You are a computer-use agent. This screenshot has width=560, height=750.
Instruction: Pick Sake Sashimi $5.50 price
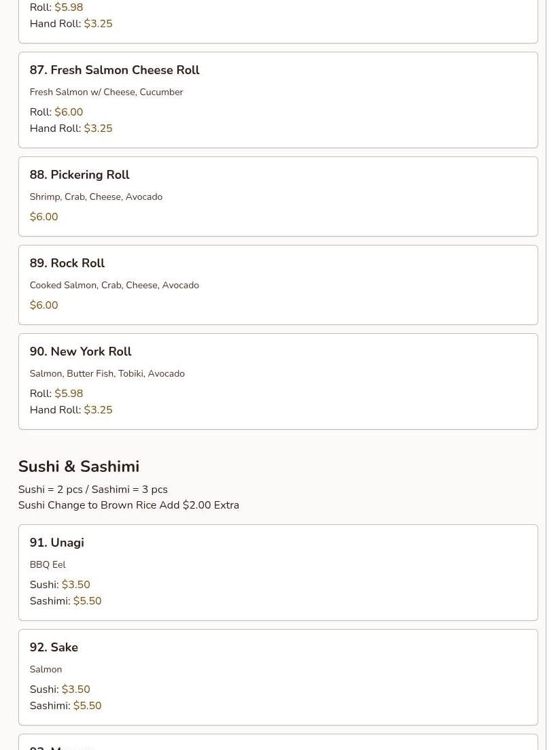coord(87,706)
